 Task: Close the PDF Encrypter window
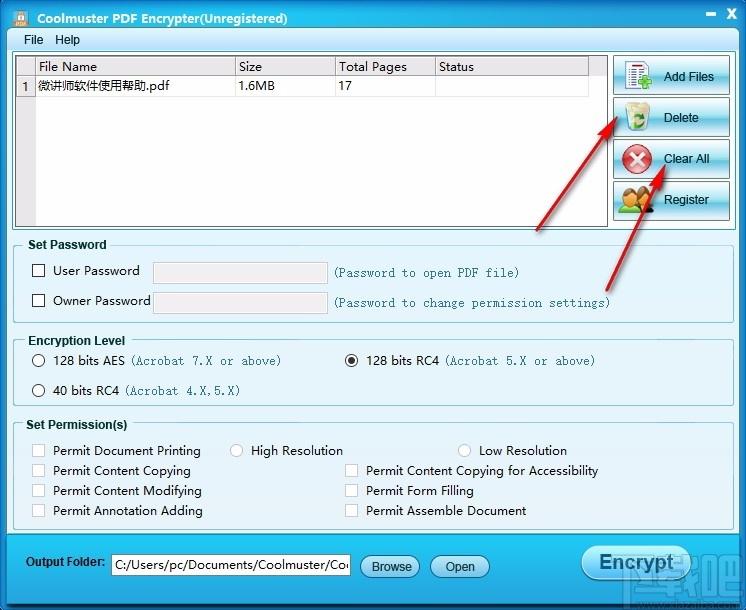coord(731,14)
